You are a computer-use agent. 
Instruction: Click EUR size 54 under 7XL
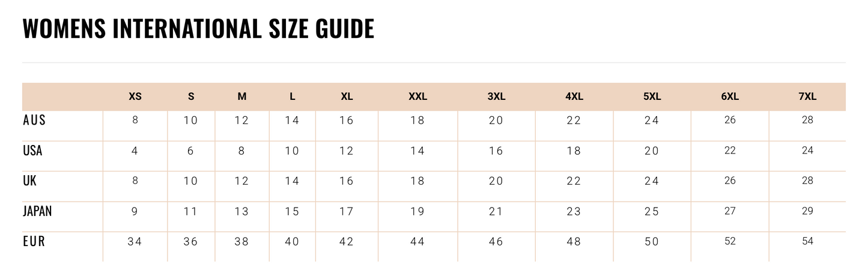pos(807,241)
